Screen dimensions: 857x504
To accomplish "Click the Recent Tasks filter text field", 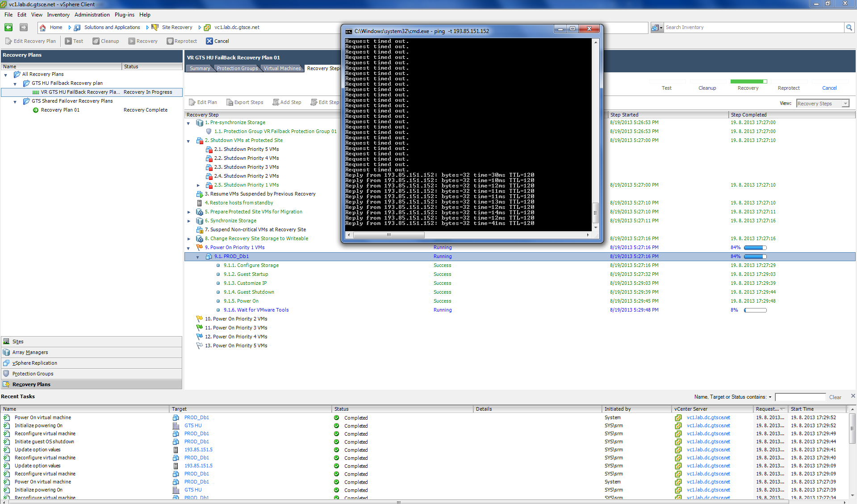I will click(x=800, y=397).
